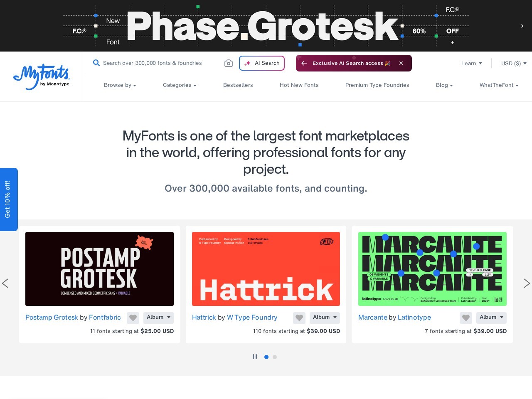Close the Exclusive AI Search access banner
Image resolution: width=532 pixels, height=399 pixels.
401,63
